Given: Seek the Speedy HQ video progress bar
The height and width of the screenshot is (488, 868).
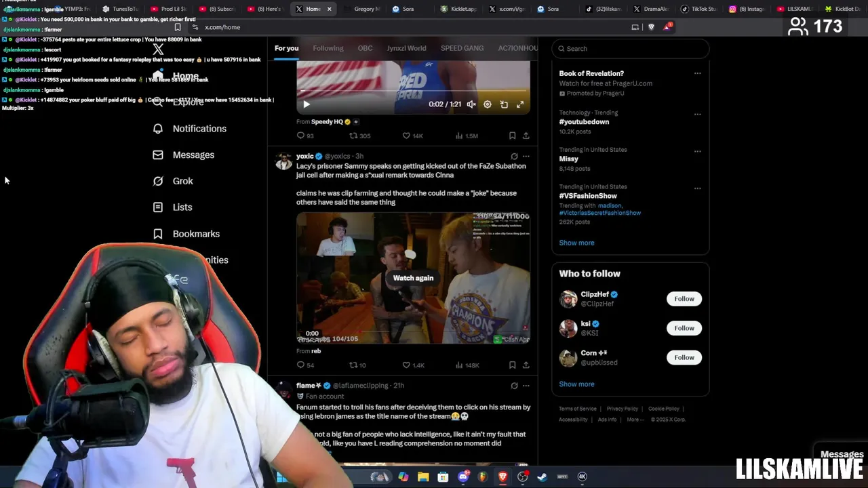Looking at the screenshot, I should point(413,91).
